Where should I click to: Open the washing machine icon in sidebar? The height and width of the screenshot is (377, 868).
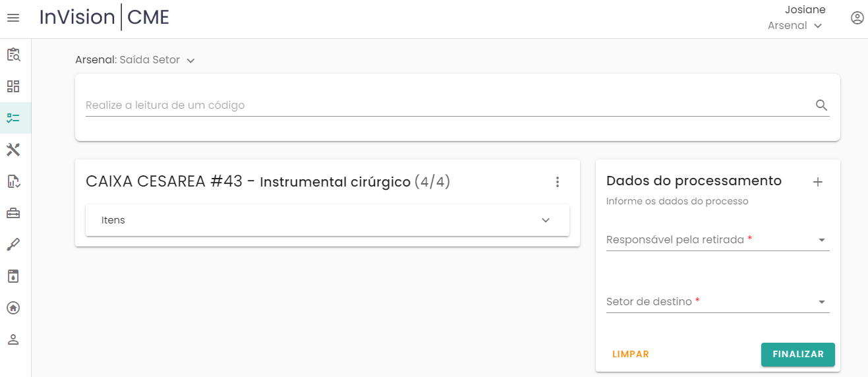point(13,276)
